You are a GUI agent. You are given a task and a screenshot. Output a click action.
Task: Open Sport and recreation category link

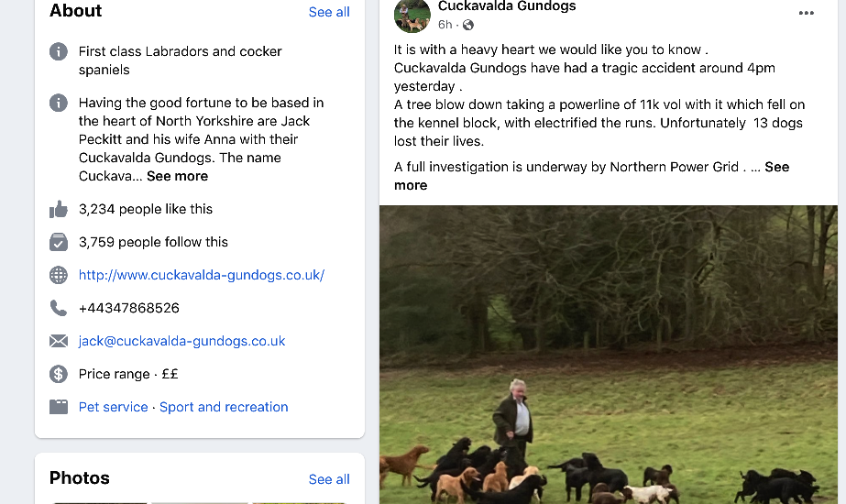click(x=224, y=407)
